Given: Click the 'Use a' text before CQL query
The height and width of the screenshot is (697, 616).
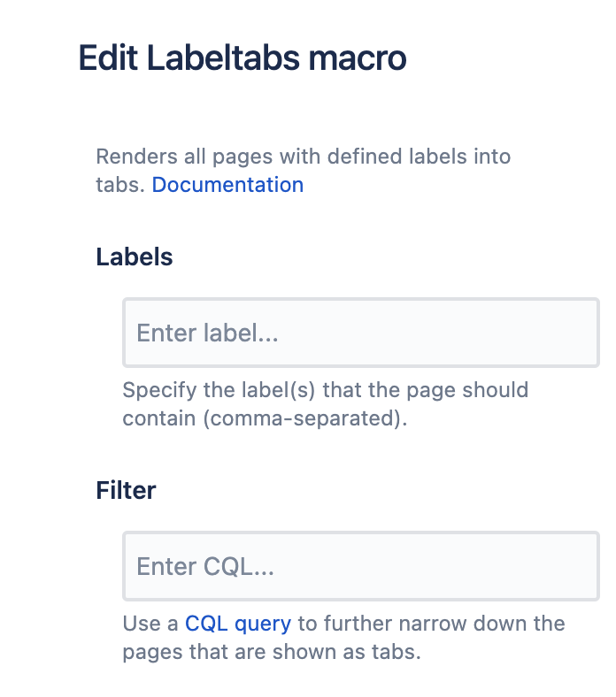Looking at the screenshot, I should point(150,624).
